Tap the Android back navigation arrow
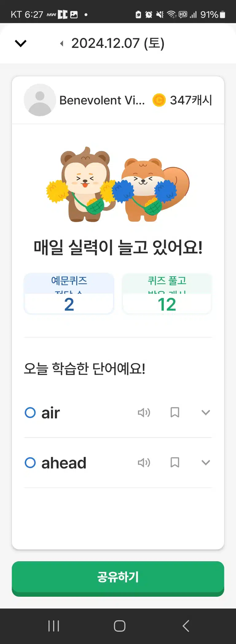 click(x=186, y=626)
